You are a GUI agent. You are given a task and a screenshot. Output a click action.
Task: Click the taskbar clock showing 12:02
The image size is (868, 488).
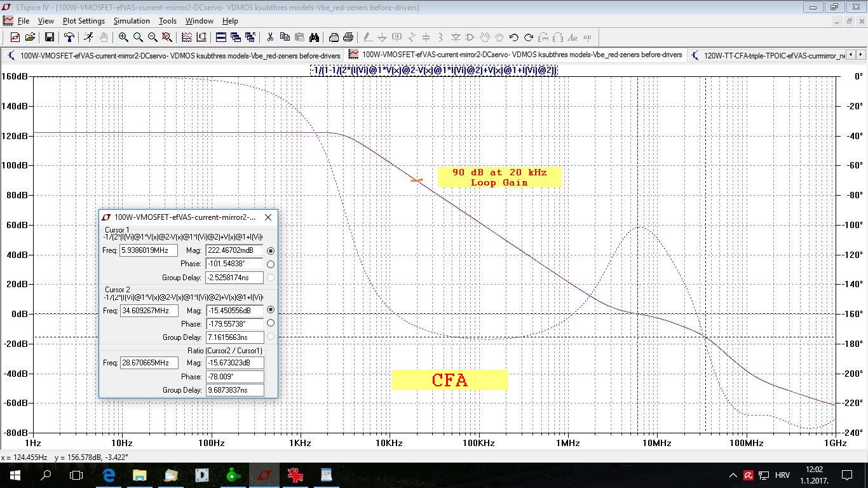pos(815,475)
